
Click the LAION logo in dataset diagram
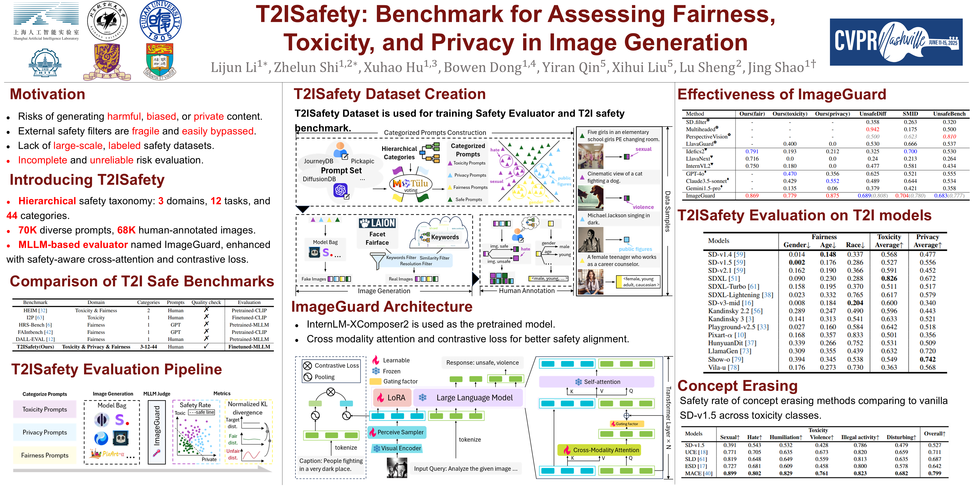377,223
